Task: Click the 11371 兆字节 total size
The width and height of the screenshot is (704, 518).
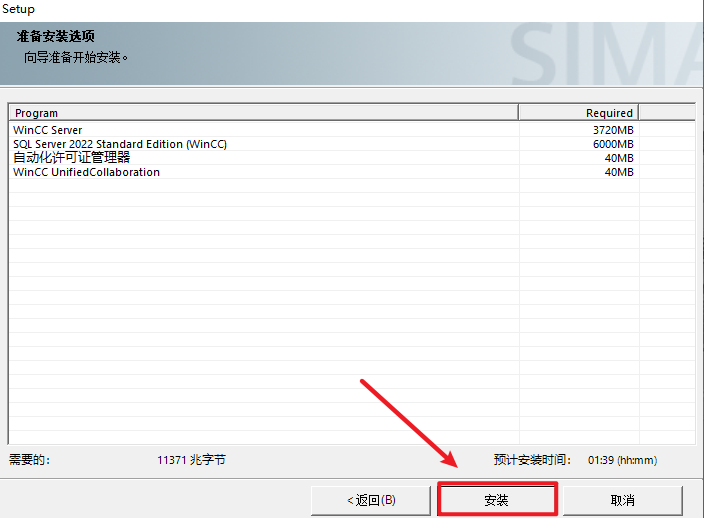Action: click(x=191, y=460)
